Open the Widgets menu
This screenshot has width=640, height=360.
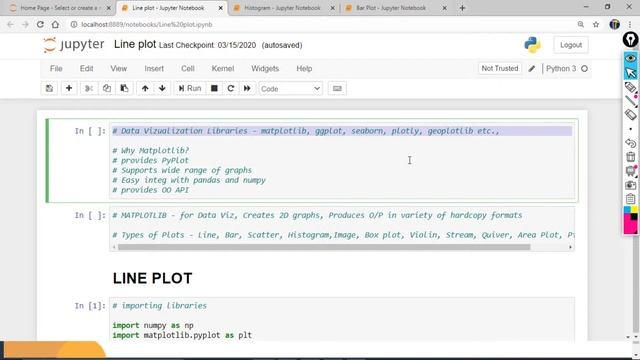265,69
